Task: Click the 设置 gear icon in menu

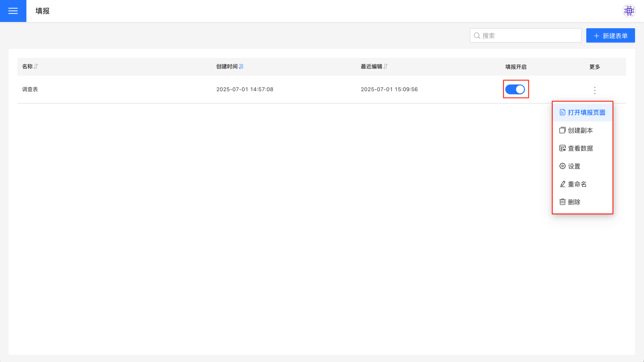Action: (563, 166)
